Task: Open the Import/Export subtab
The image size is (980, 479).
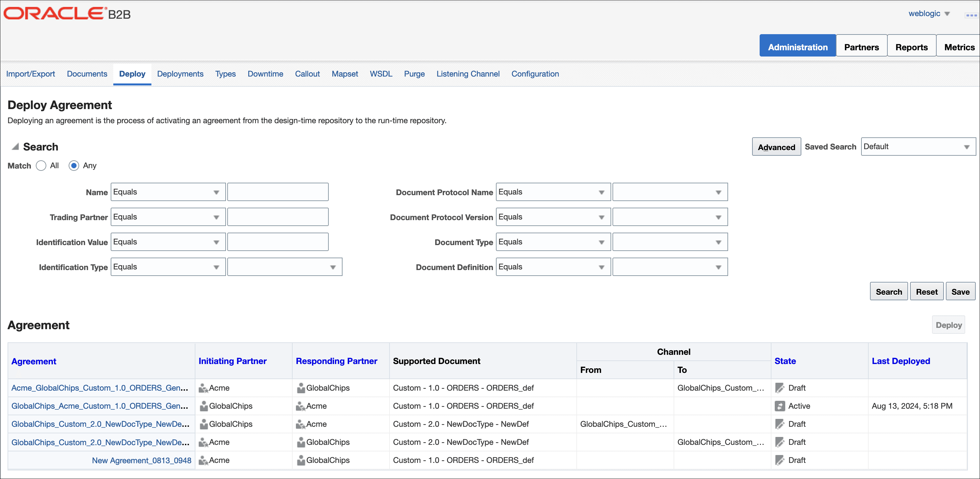Action: click(31, 74)
